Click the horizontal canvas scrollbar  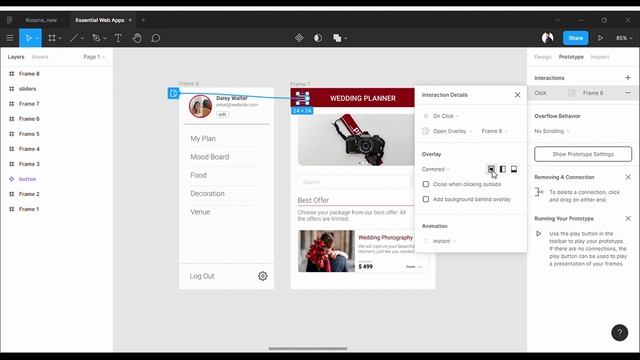(x=308, y=349)
